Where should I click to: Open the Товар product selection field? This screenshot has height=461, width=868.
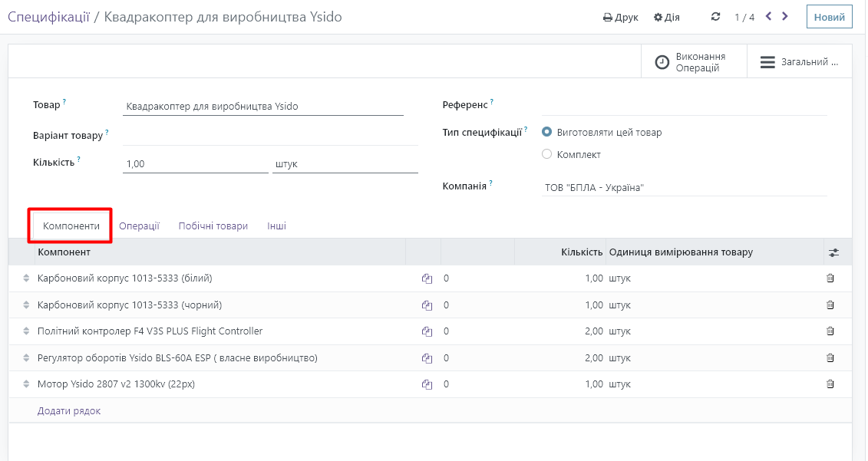click(x=262, y=107)
